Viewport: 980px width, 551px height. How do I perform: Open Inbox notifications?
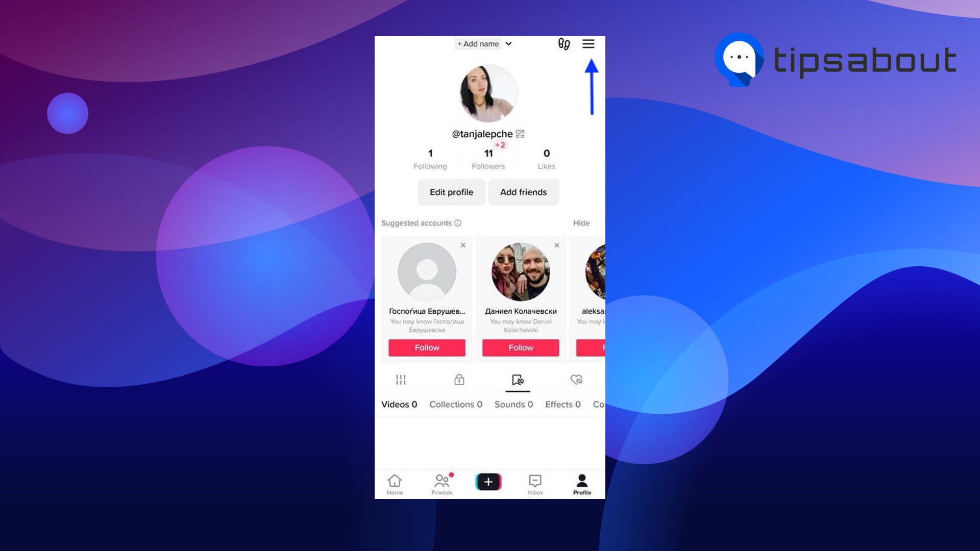tap(534, 483)
